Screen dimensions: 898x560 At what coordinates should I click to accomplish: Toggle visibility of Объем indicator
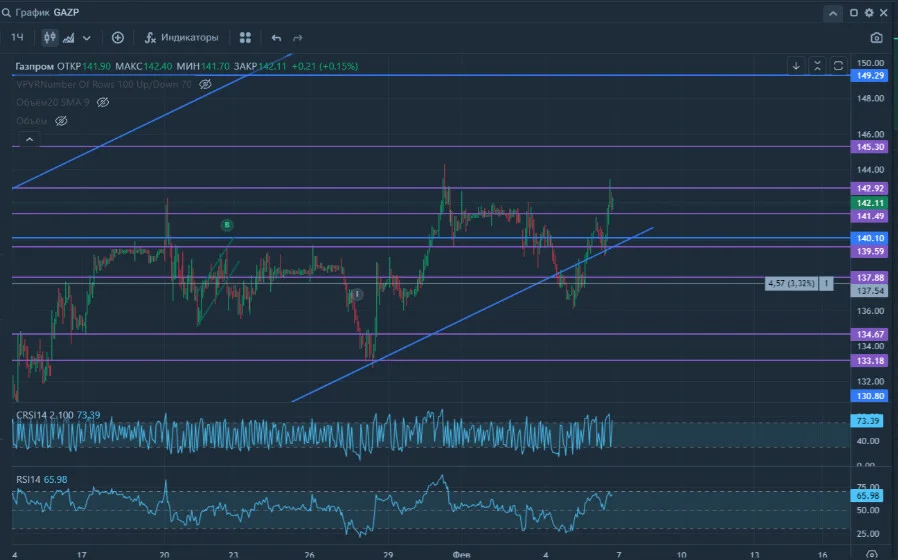61,121
